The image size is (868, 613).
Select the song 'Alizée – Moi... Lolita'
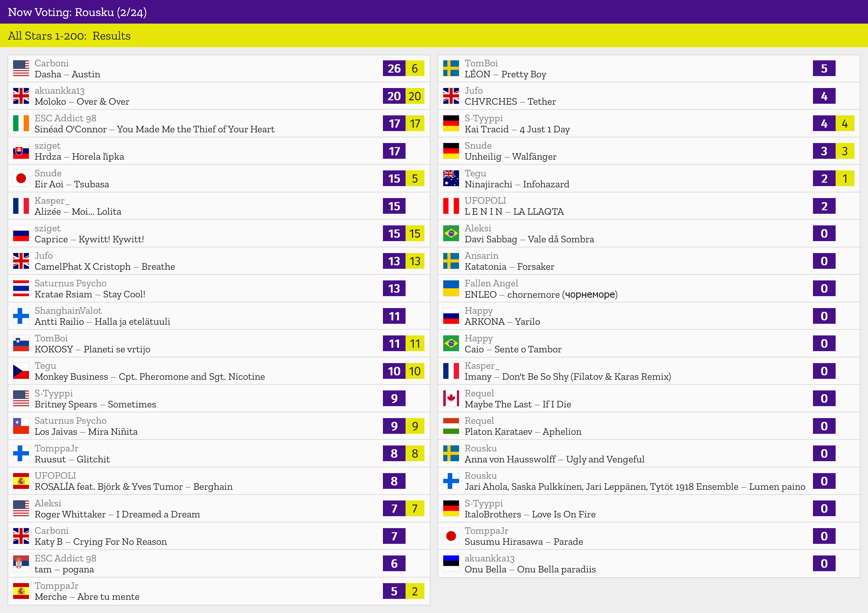tap(78, 212)
